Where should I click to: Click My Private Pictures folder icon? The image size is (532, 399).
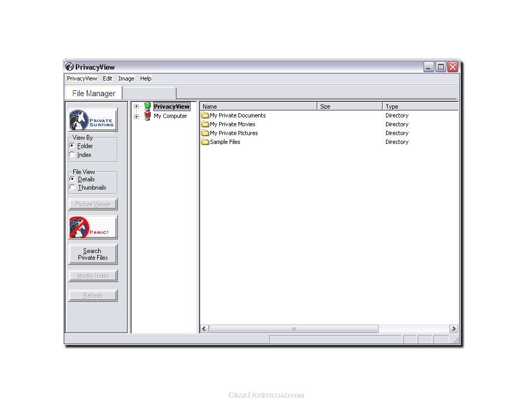pyautogui.click(x=205, y=133)
